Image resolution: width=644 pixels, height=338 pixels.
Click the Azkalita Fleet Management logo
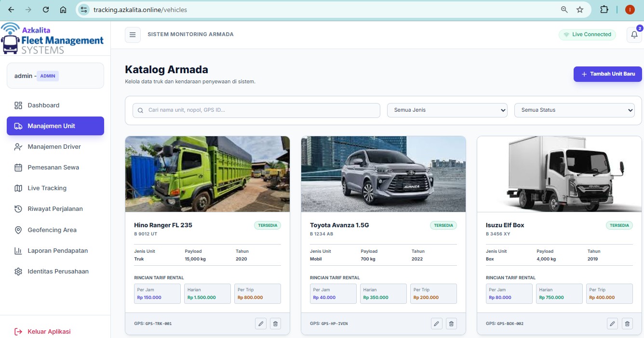click(53, 39)
